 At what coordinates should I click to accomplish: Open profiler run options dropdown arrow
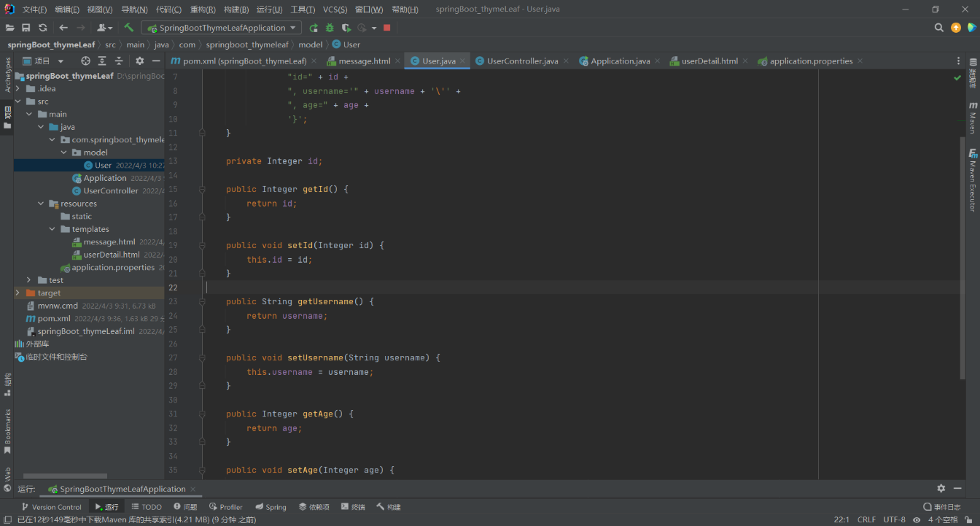tap(374, 28)
